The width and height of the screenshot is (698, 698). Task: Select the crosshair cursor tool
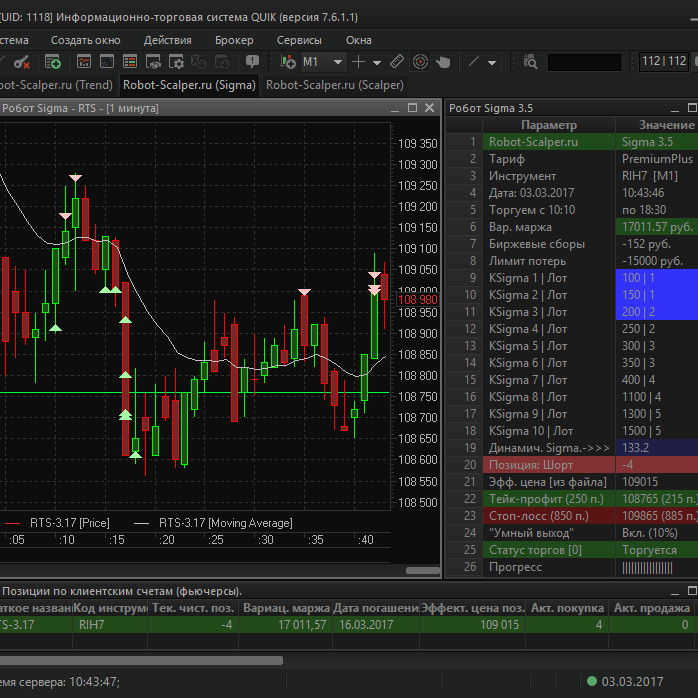pyautogui.click(x=359, y=62)
